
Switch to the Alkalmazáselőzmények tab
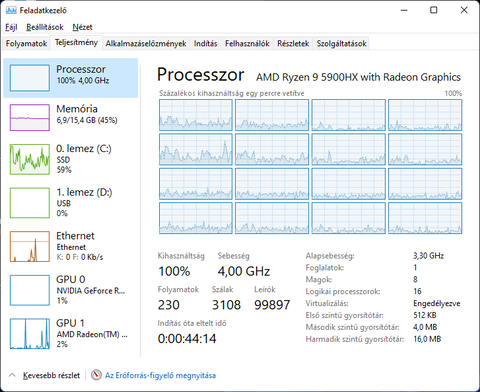click(146, 44)
